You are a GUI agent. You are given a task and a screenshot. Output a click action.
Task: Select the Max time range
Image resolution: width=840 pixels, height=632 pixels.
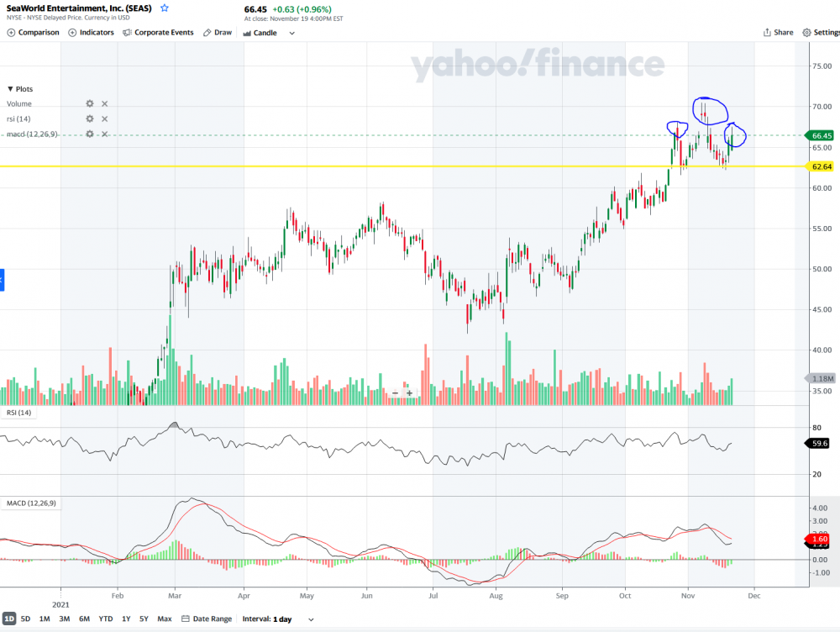click(165, 619)
